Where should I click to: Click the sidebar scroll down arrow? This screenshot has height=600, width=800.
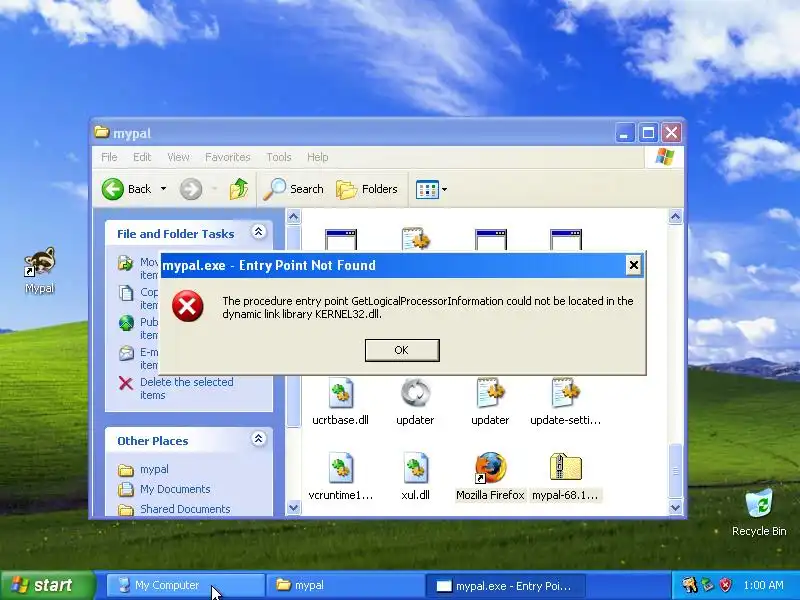point(293,508)
